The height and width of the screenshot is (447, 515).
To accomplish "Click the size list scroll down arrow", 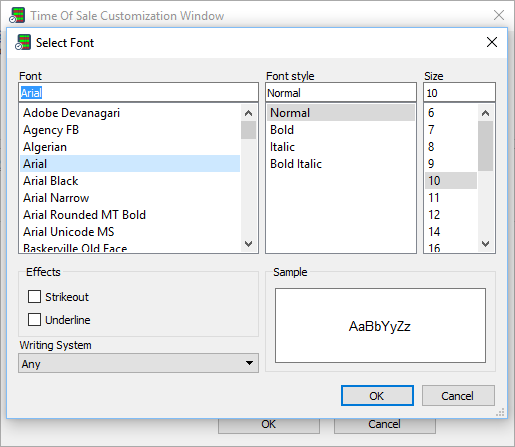I will pos(485,244).
